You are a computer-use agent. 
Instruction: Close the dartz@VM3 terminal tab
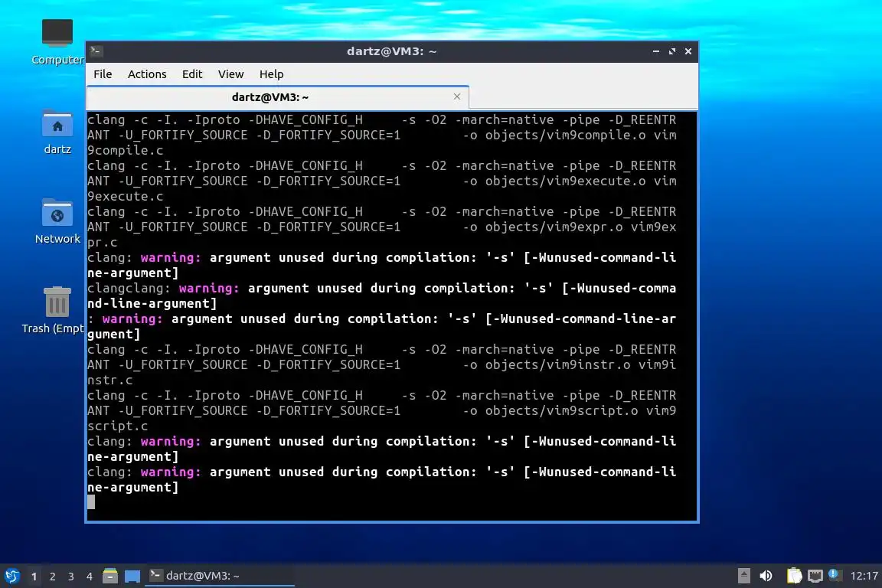click(x=457, y=96)
